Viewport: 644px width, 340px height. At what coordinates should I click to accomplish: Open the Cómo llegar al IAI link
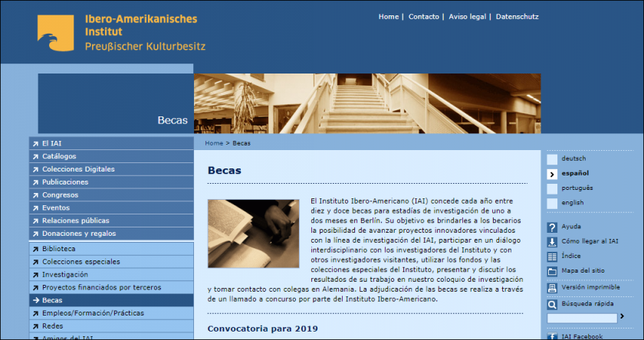(590, 241)
